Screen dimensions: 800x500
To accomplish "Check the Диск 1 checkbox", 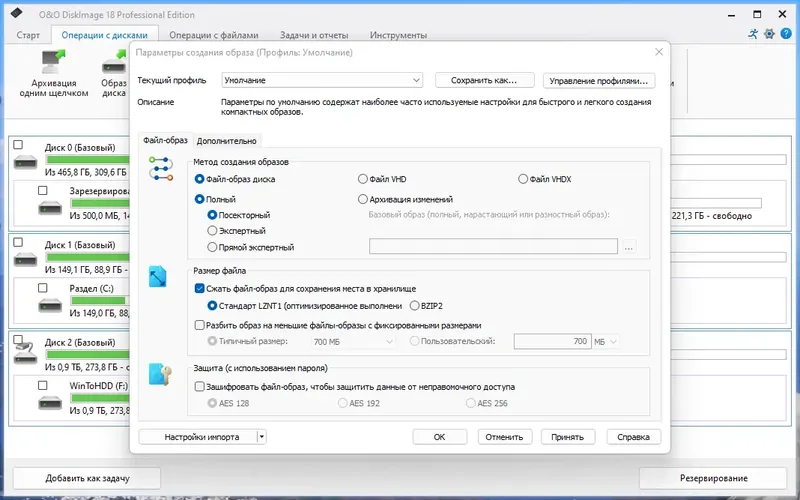I will 18,242.
